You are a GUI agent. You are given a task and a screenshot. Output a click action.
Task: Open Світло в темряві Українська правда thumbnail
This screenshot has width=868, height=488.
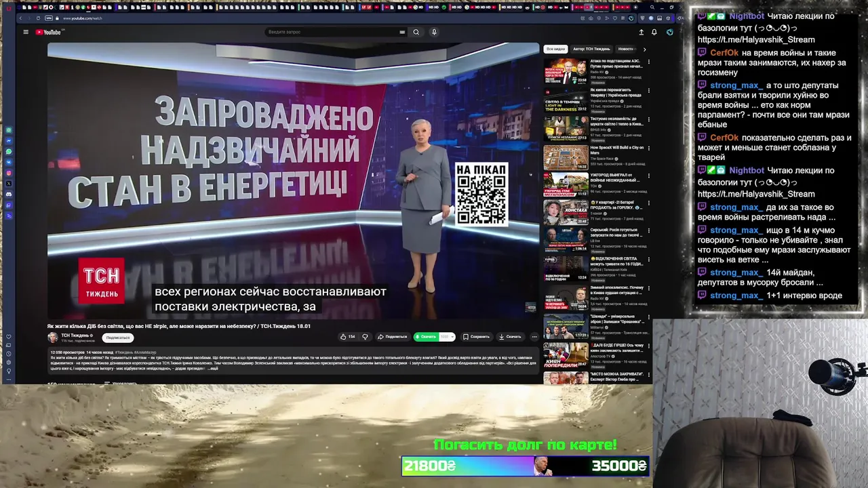click(566, 100)
